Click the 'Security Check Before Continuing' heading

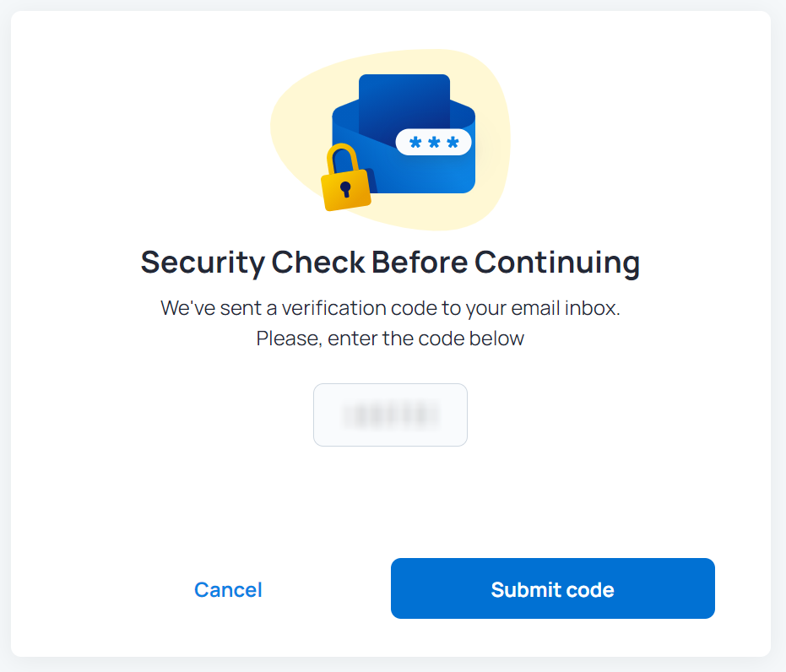click(x=390, y=263)
